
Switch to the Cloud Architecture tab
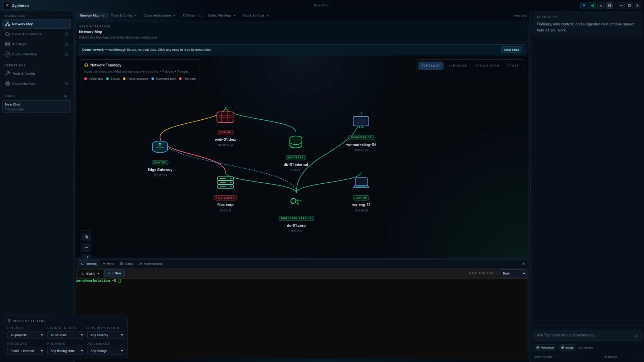coord(157,16)
